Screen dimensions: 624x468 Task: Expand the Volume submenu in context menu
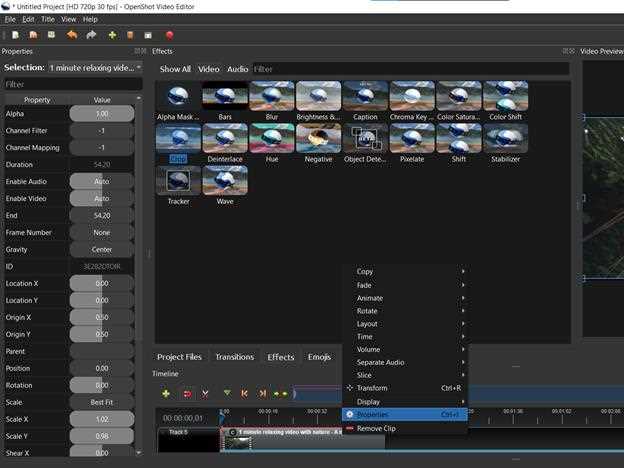point(405,349)
